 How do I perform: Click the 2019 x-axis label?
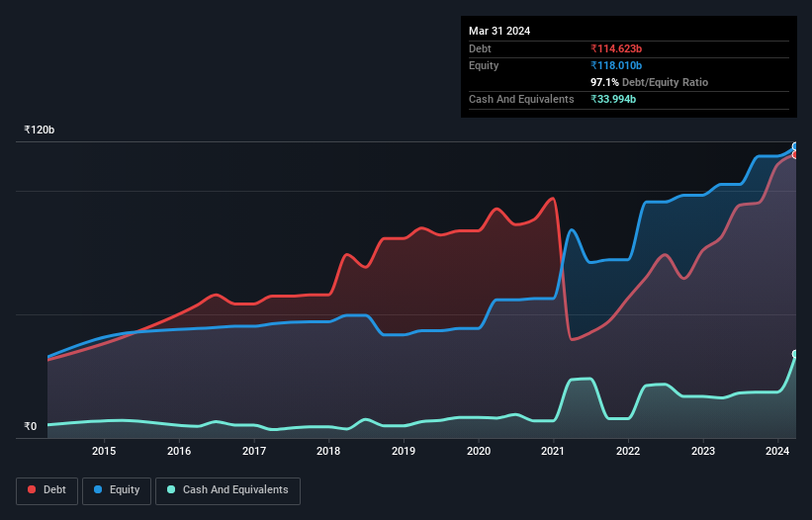click(404, 451)
